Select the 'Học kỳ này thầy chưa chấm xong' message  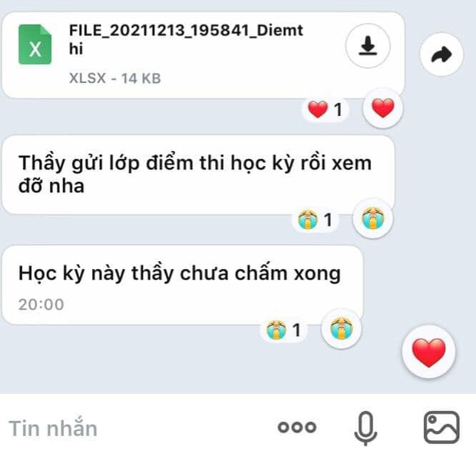(183, 285)
